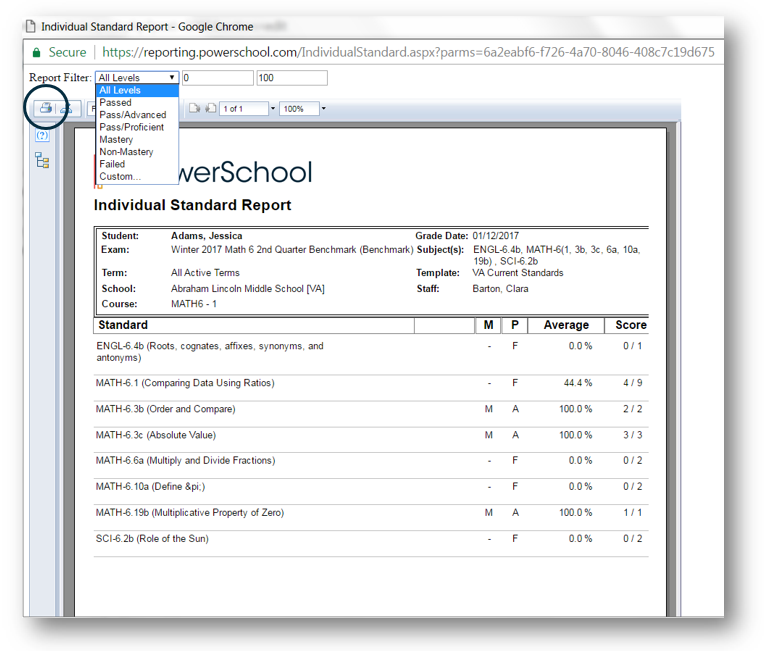Click the 'Average' column header

566,325
